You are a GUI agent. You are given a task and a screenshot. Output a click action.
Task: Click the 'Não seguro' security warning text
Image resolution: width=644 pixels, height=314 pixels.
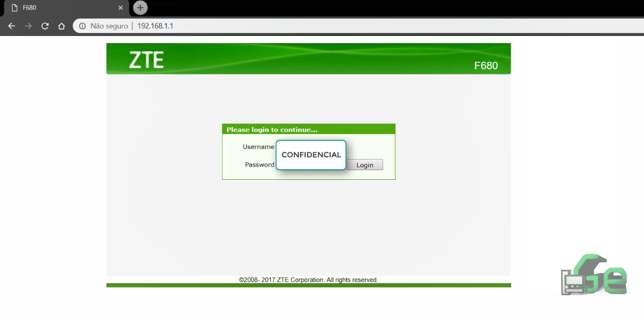coord(109,26)
